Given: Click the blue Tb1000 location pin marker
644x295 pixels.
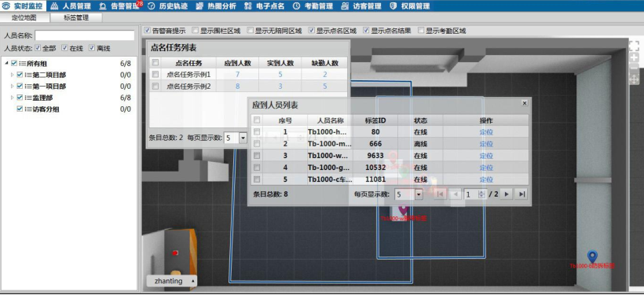Looking at the screenshot, I should (x=592, y=256).
